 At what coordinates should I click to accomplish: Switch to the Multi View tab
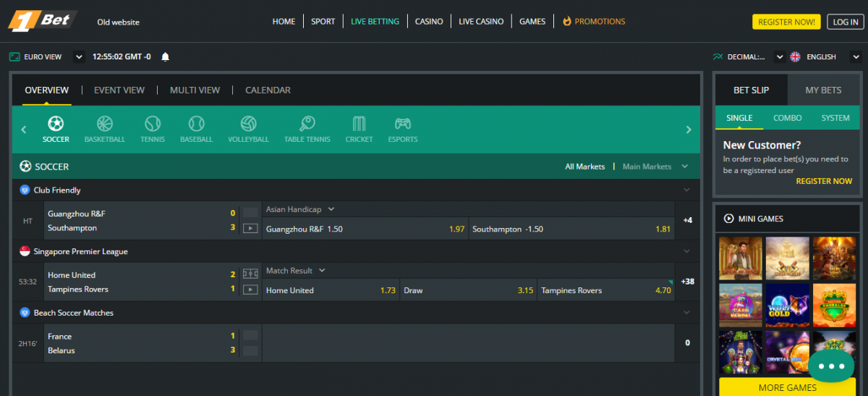coord(195,90)
